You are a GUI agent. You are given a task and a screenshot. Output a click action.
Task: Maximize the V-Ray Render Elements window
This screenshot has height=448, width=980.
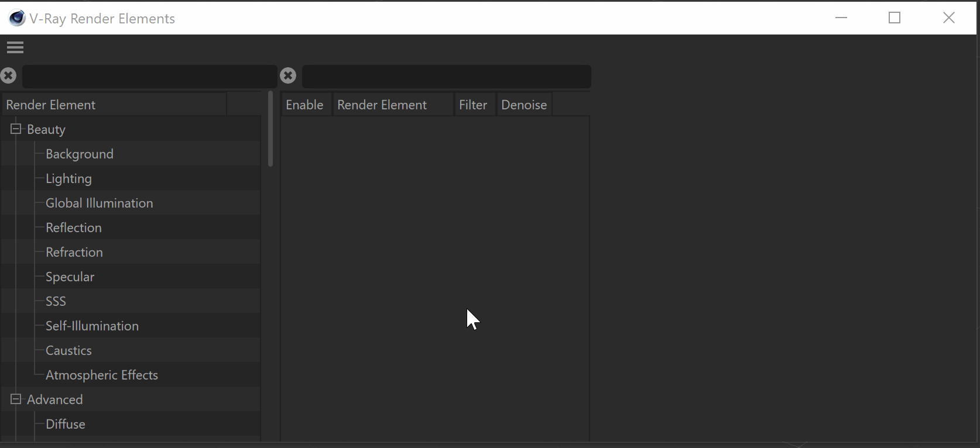pyautogui.click(x=895, y=18)
